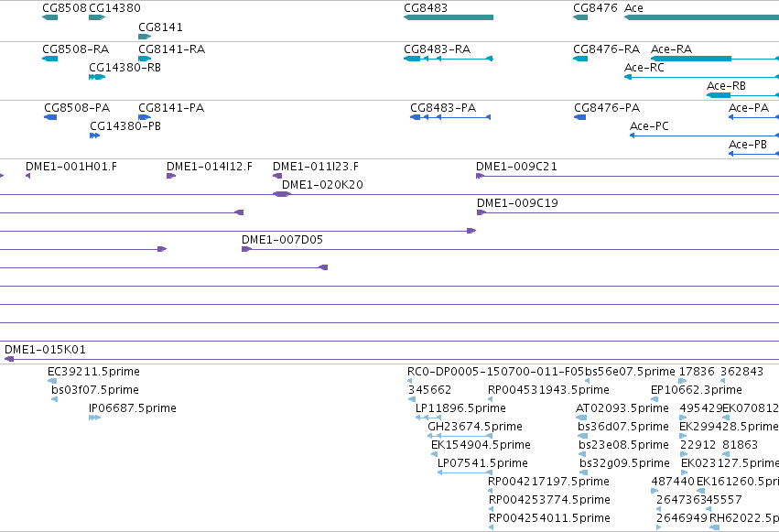Image resolution: width=779 pixels, height=532 pixels.
Task: Select the 2646949 EST label
Action: point(682,518)
